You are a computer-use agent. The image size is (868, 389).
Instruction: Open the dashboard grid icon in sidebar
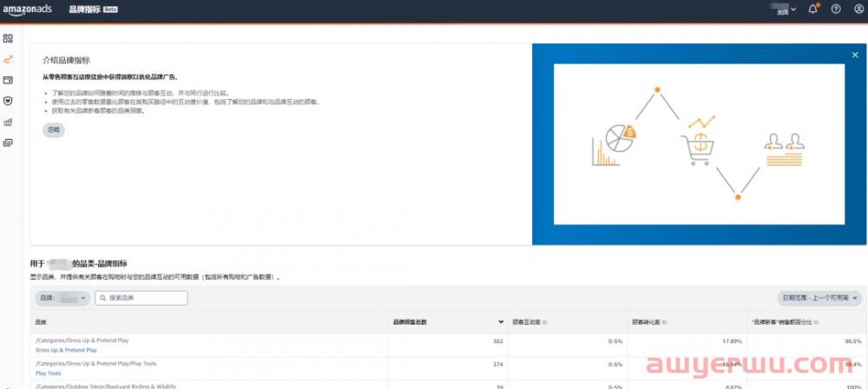(8, 38)
